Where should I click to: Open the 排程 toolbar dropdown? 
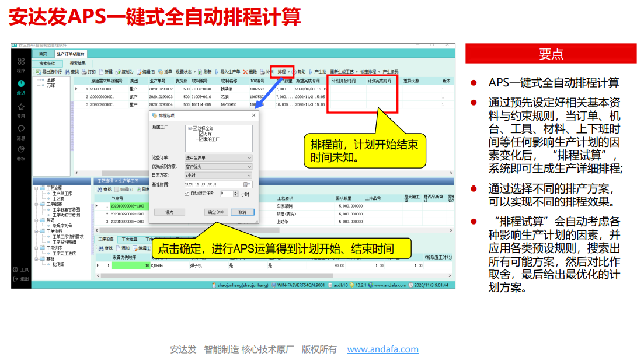point(283,72)
